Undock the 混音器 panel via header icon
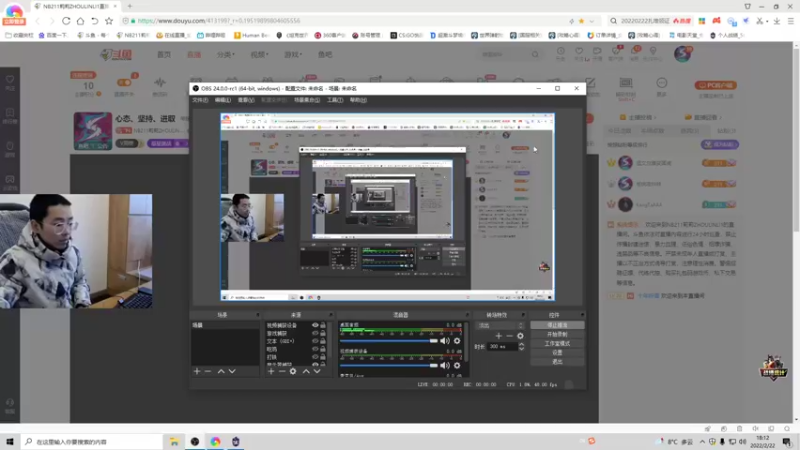800x450 pixels. coord(466,315)
